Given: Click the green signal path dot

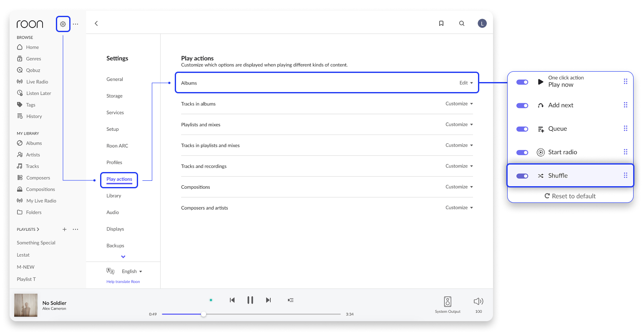Looking at the screenshot, I should point(211,300).
